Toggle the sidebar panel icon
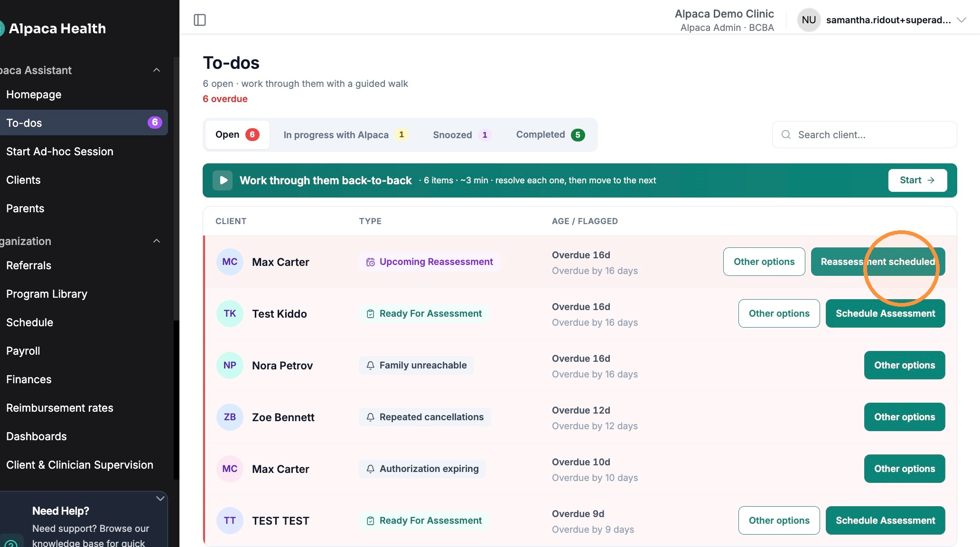Image resolution: width=980 pixels, height=547 pixels. point(200,20)
